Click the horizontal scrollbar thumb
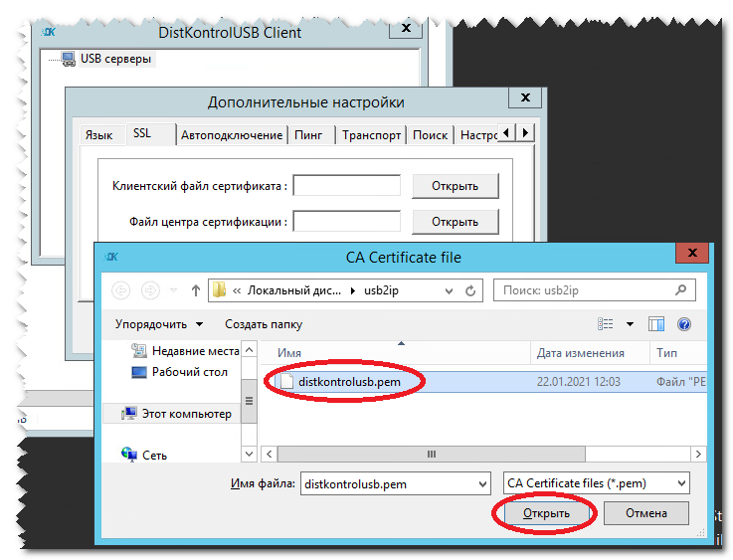This screenshot has width=733, height=560. point(431,454)
